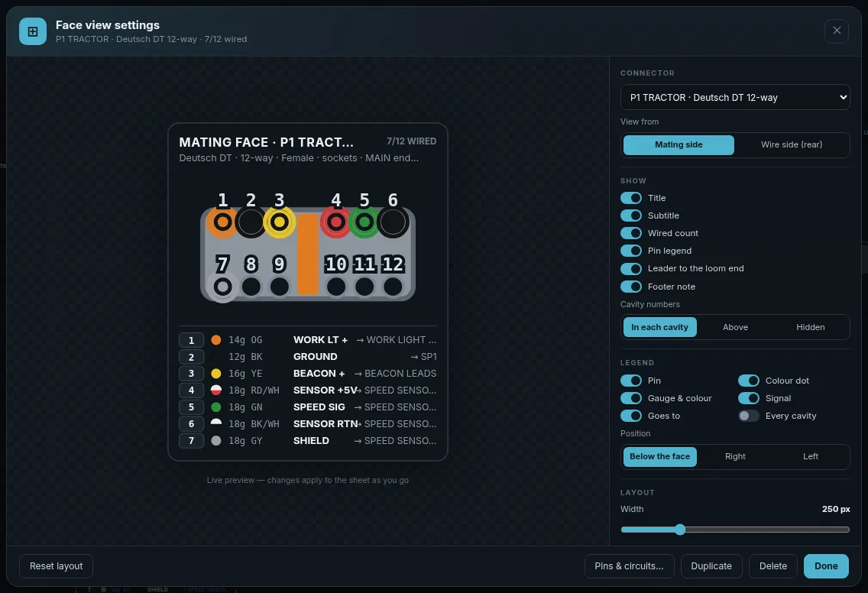
Task: Click pin badge 1 in legend
Action: (191, 340)
